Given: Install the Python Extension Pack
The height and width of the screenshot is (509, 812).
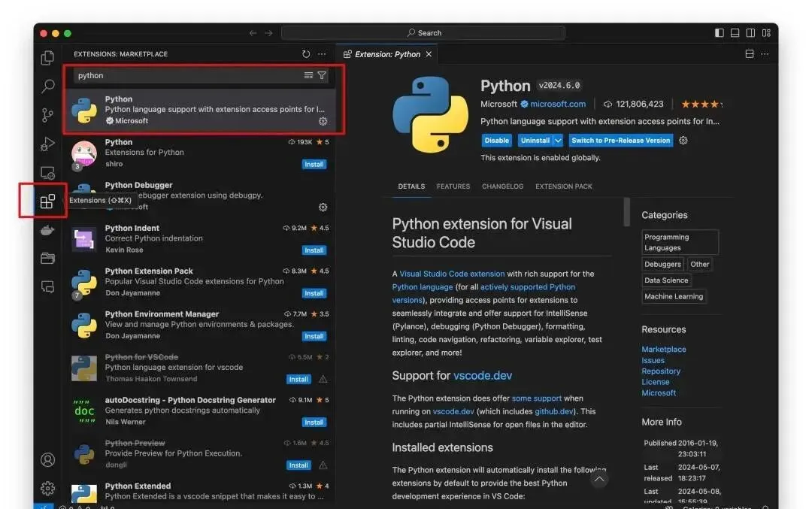Looking at the screenshot, I should click(314, 293).
